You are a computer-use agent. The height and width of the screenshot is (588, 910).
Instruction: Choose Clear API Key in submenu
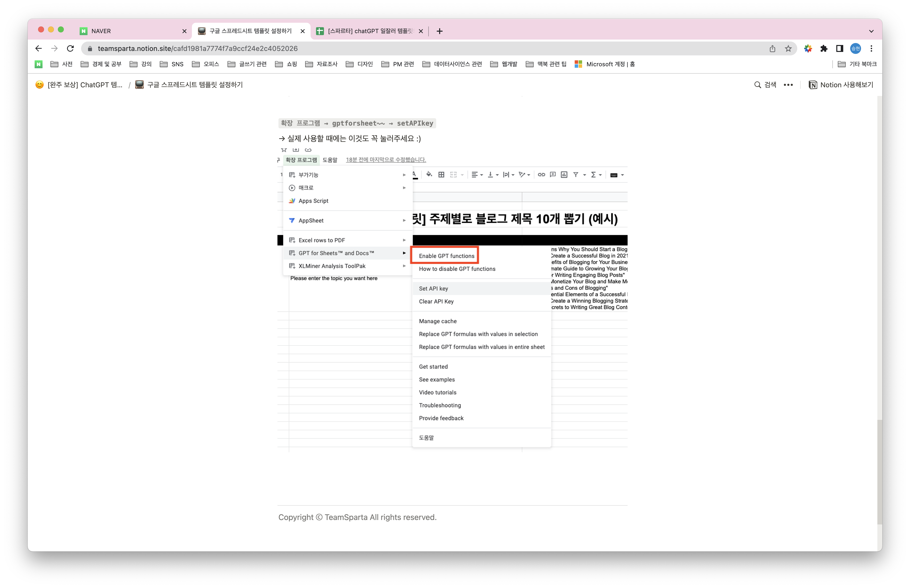click(481, 301)
